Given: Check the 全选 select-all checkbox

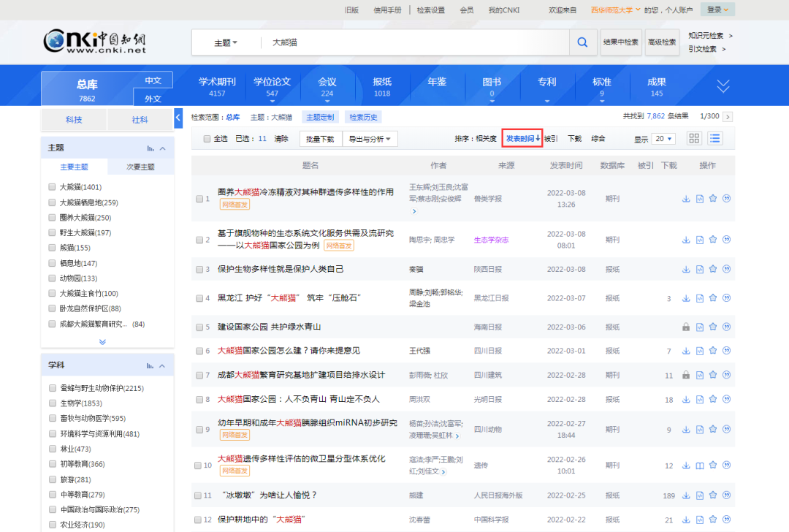Looking at the screenshot, I should pyautogui.click(x=208, y=137).
